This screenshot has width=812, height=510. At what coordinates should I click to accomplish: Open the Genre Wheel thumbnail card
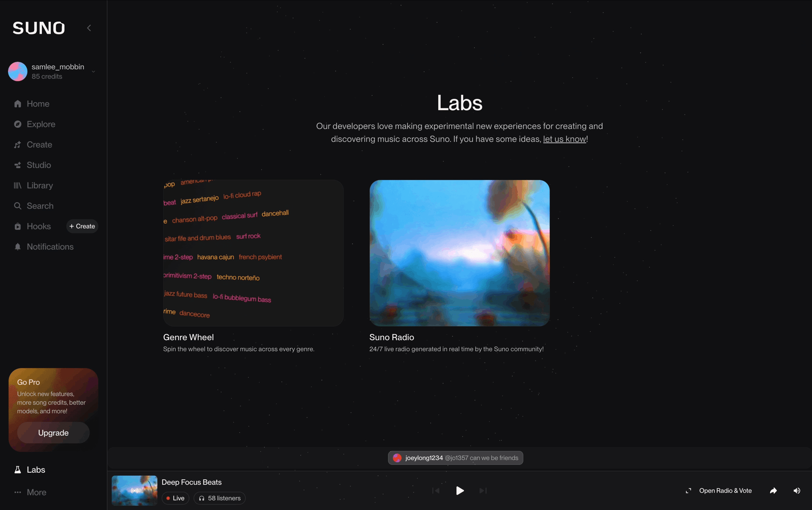253,253
